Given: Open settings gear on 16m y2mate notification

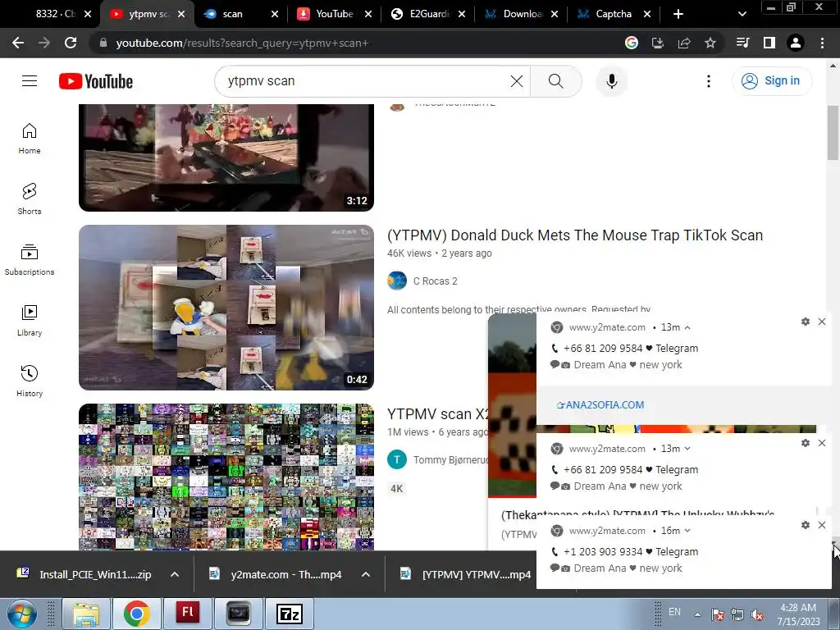Looking at the screenshot, I should tap(806, 525).
